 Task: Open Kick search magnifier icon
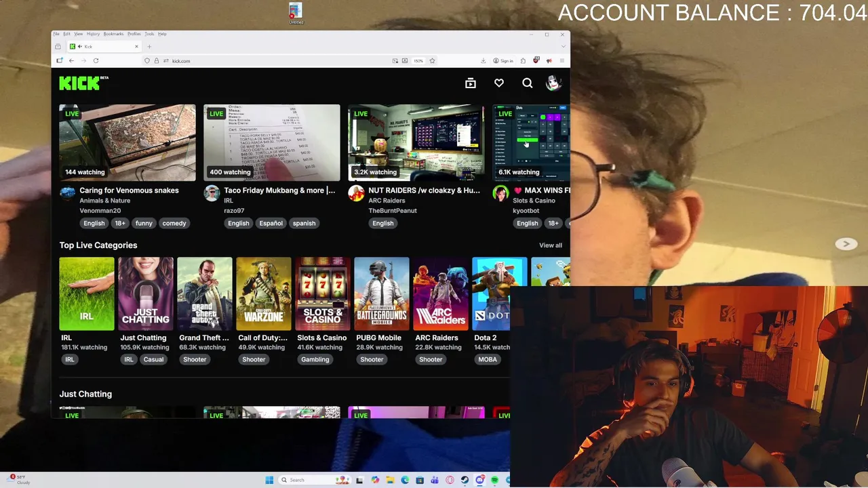click(528, 83)
